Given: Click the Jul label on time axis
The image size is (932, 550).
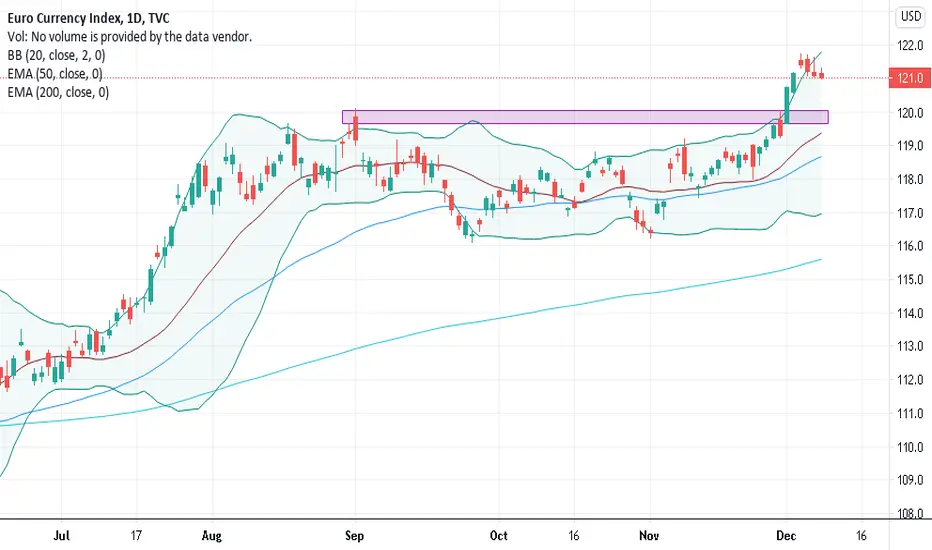Looking at the screenshot, I should 61,536.
